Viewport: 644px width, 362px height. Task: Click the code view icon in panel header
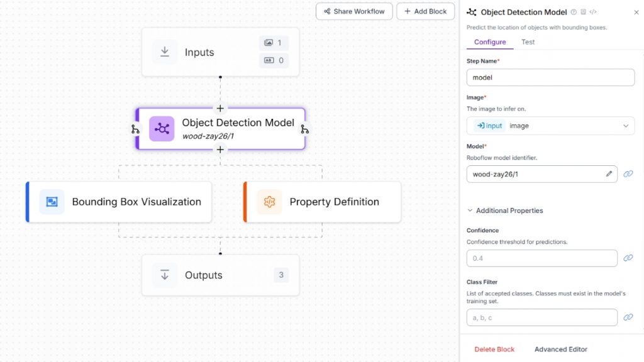coord(593,12)
